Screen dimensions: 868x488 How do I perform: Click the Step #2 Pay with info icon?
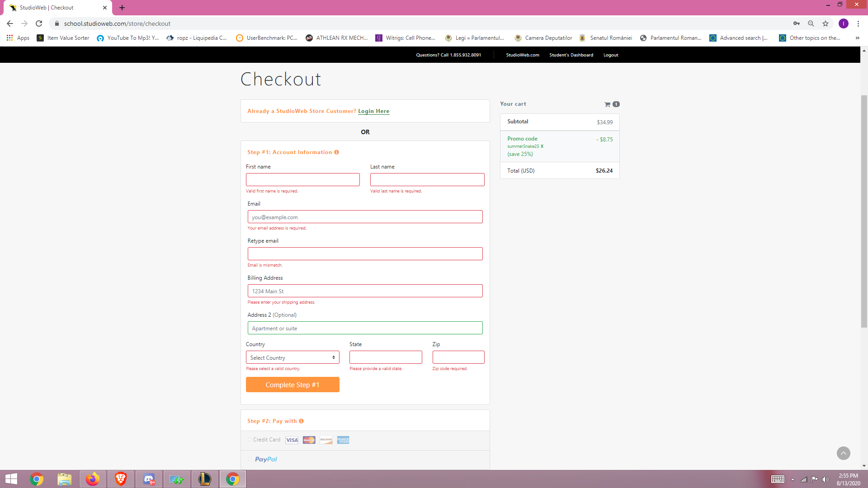(301, 421)
